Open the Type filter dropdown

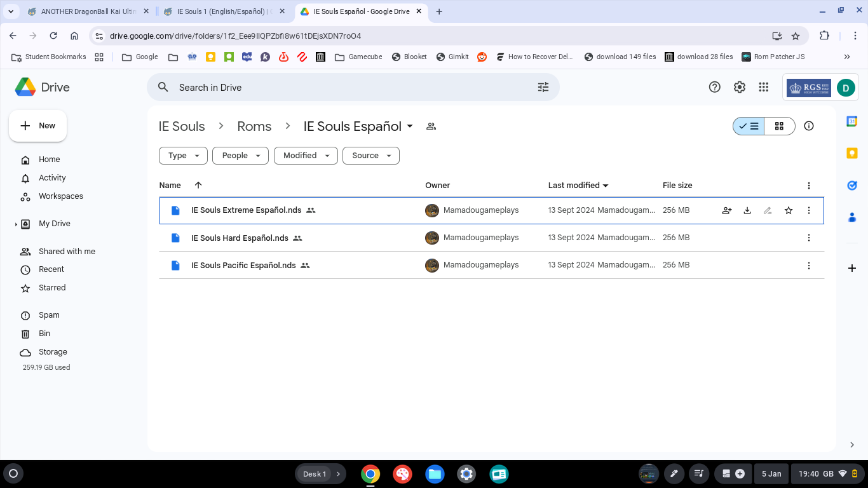coord(183,156)
